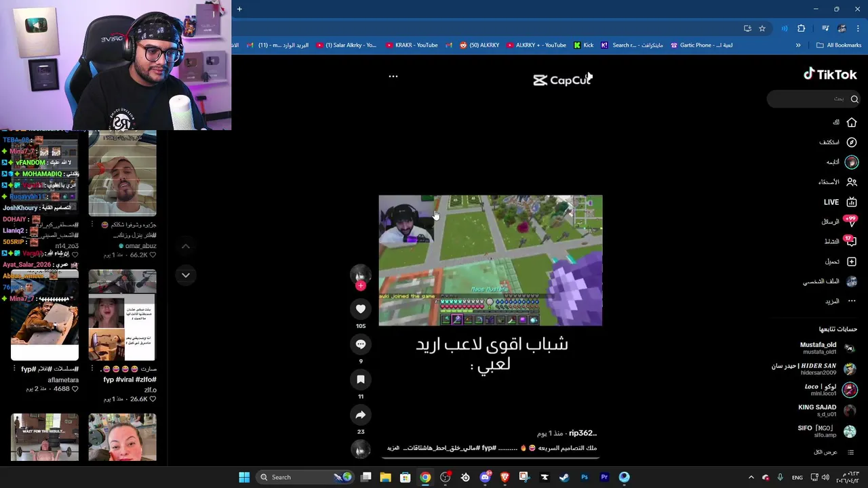
Task: Open File Explorer from the taskbar
Action: [385, 477]
